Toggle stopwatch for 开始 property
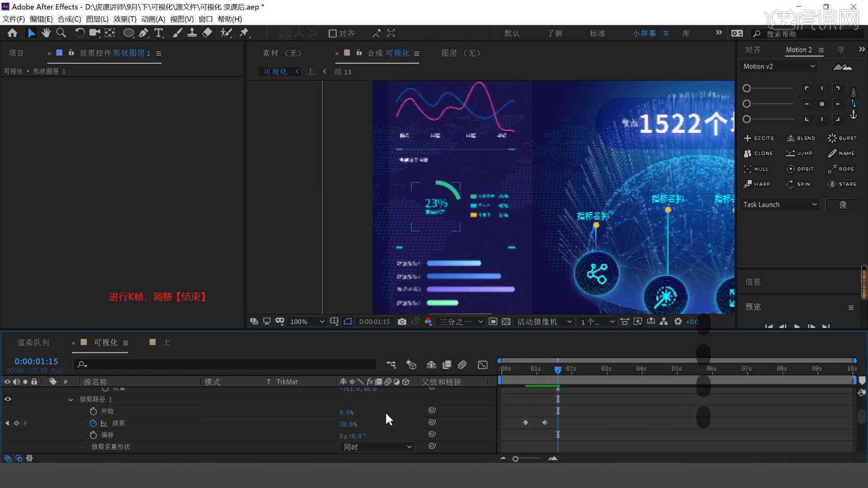 93,411
